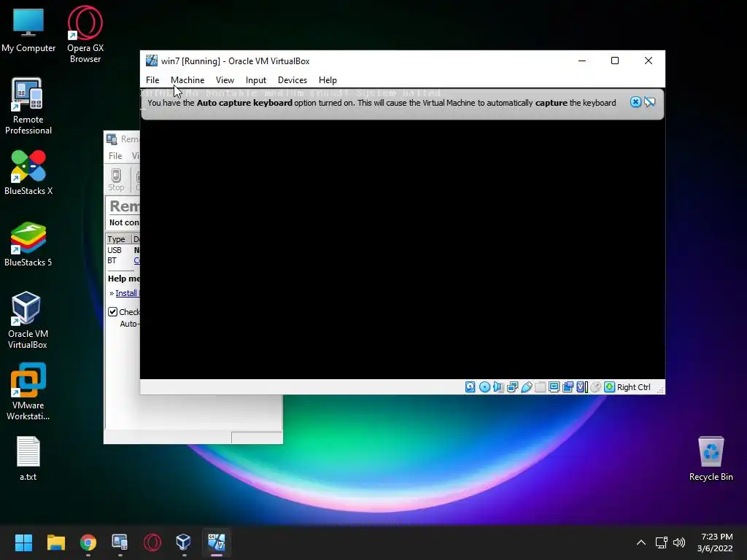The image size is (747, 560).
Task: Switch to win7 VM taskbar icon
Action: click(x=216, y=542)
